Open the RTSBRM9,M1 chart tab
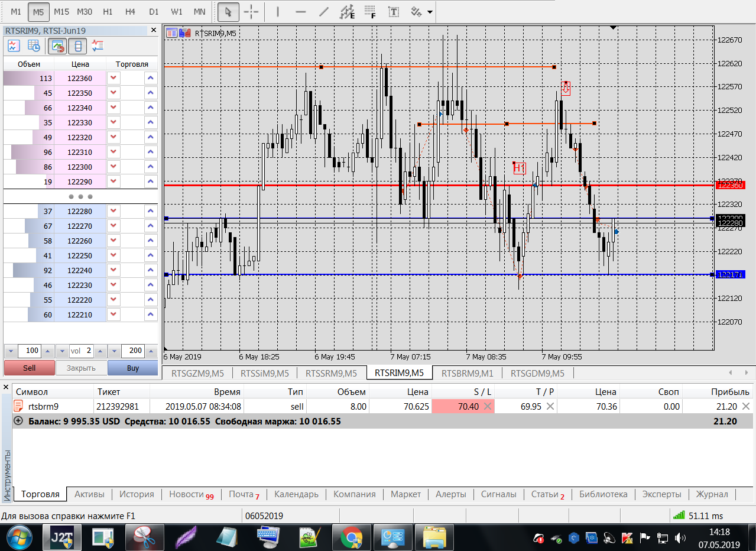756x551 pixels. coord(467,373)
